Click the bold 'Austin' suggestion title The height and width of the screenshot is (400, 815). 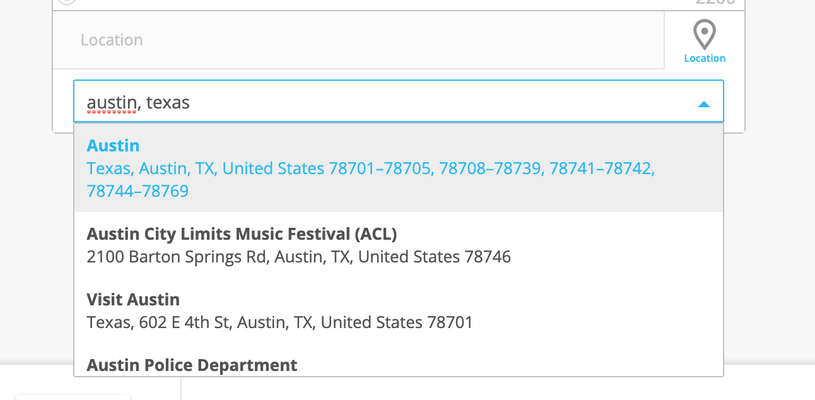coord(113,146)
